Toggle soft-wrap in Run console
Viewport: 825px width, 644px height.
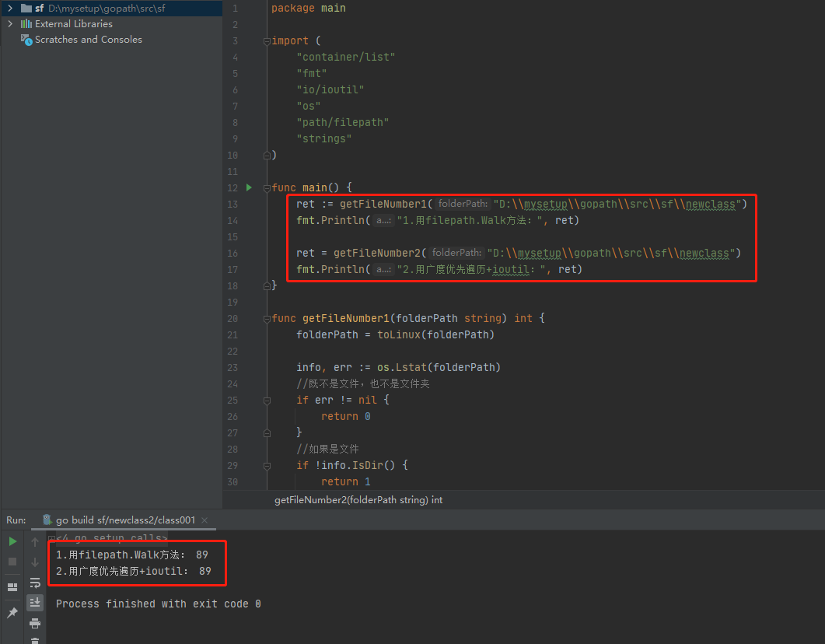[35, 583]
